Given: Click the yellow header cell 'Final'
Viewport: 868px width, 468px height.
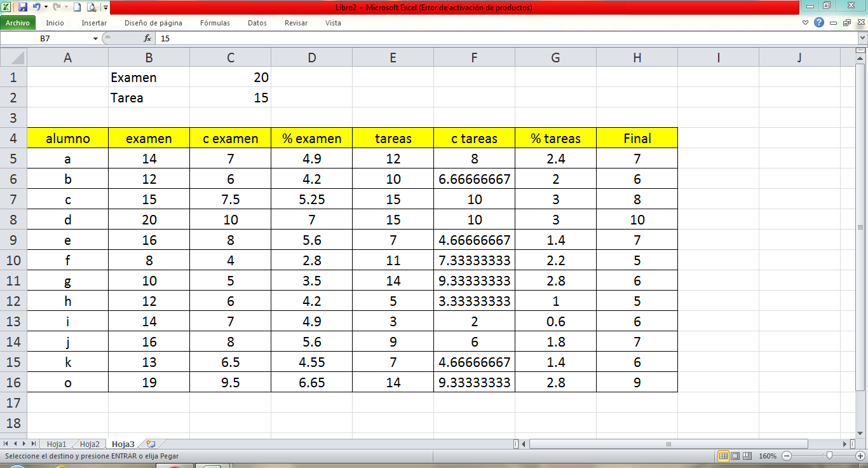Looking at the screenshot, I should point(637,139).
